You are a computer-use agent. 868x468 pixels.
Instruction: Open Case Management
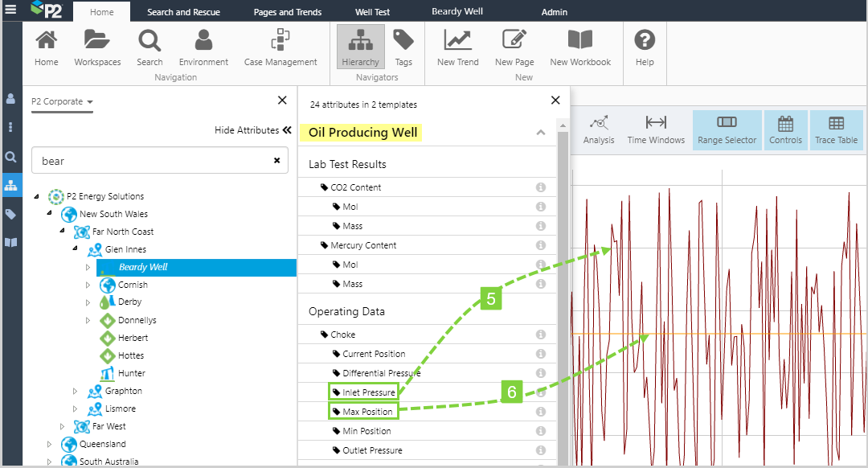[x=280, y=47]
